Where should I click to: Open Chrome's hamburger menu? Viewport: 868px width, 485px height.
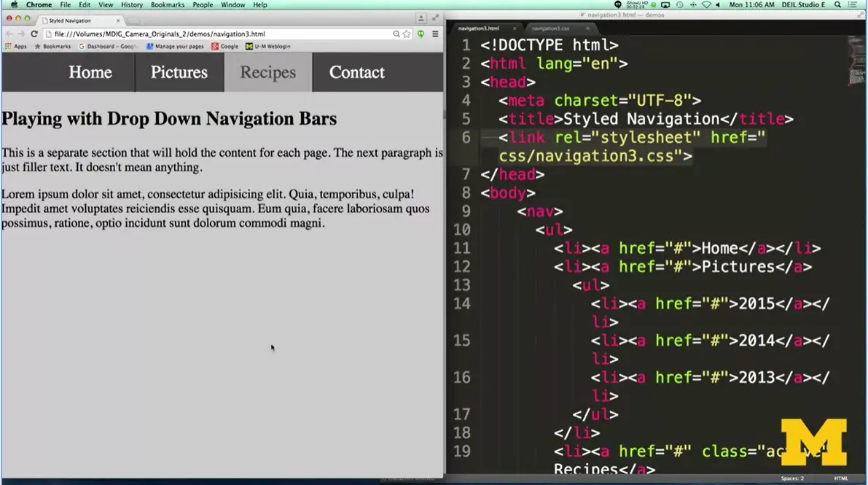[435, 34]
